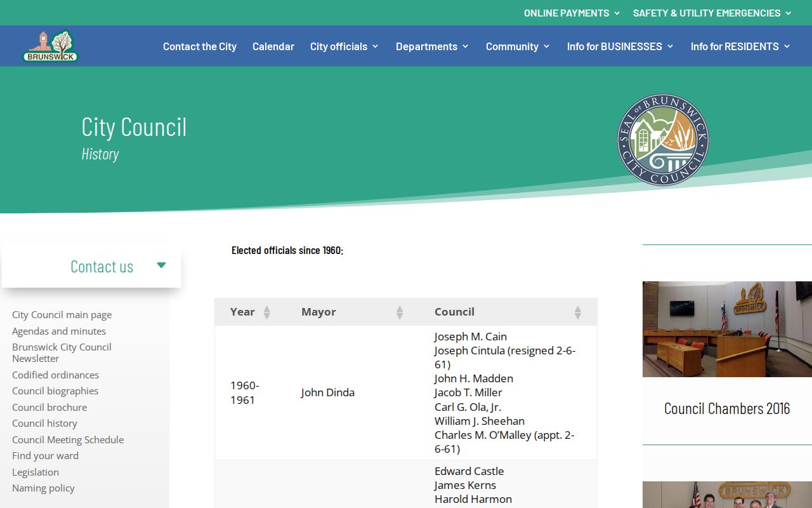Sort table by Mayor column arrows
Image resolution: width=812 pixels, height=508 pixels.
[400, 312]
